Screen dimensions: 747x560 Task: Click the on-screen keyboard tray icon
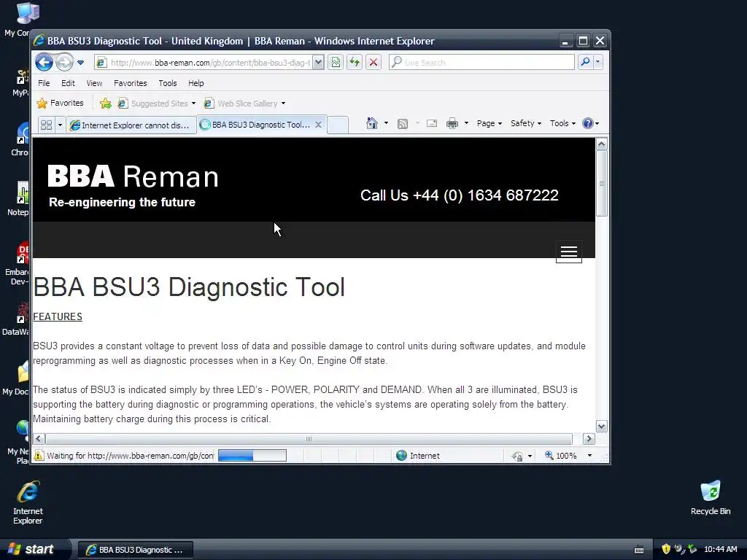[639, 550]
